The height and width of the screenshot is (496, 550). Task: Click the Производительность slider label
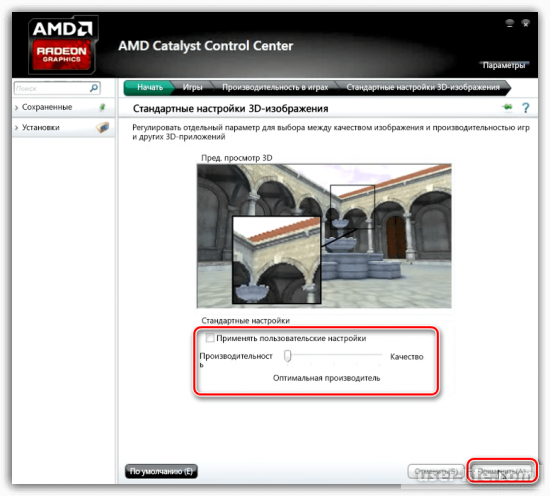(236, 359)
